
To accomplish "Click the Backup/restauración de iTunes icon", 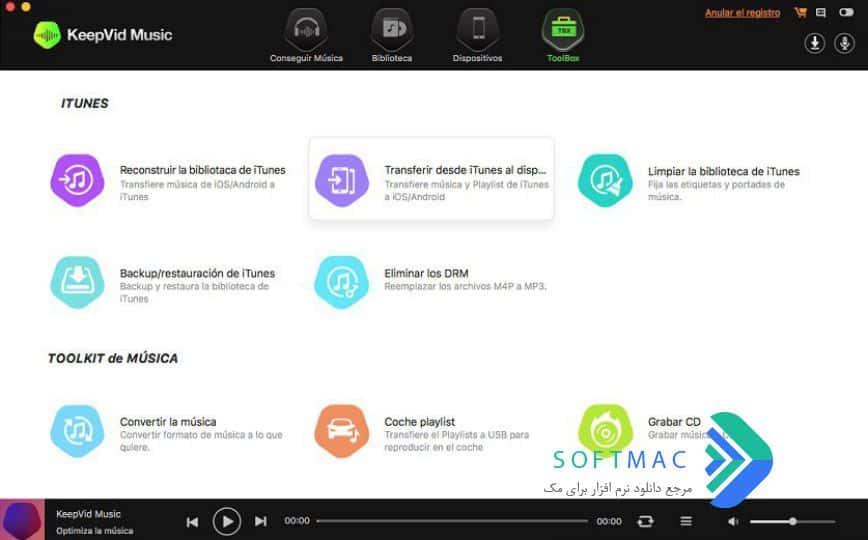I will pyautogui.click(x=78, y=282).
